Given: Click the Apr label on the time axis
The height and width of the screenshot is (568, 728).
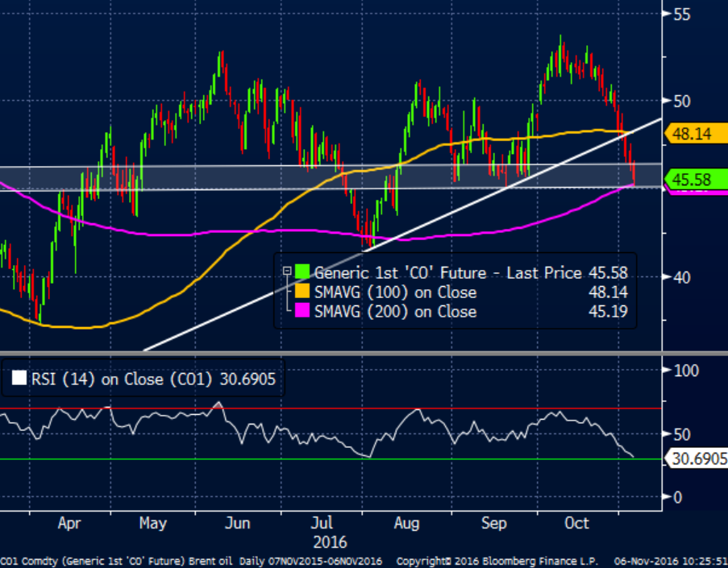Looking at the screenshot, I should point(70,524).
